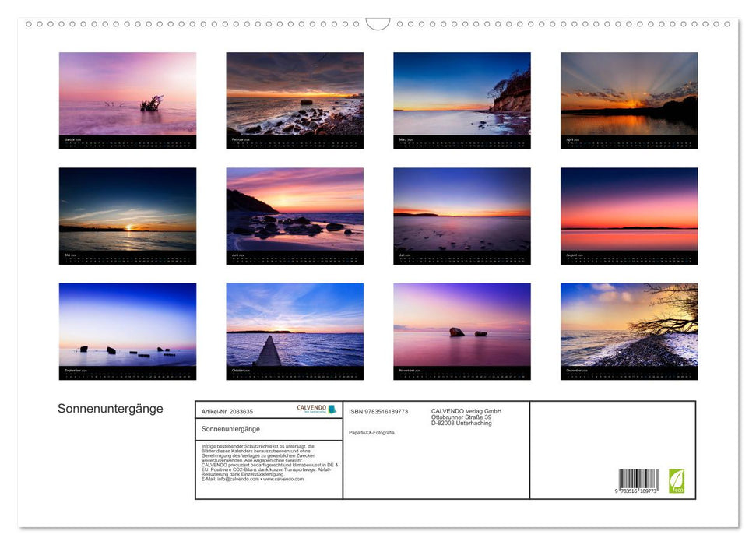Select the Dezember snowy branch beach thumbnail
The width and height of the screenshot is (756, 545).
[628, 332]
